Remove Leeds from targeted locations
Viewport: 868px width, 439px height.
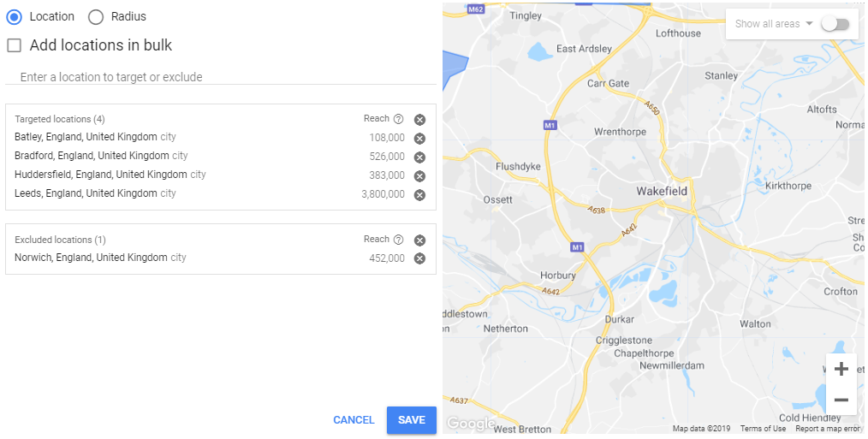coord(419,195)
